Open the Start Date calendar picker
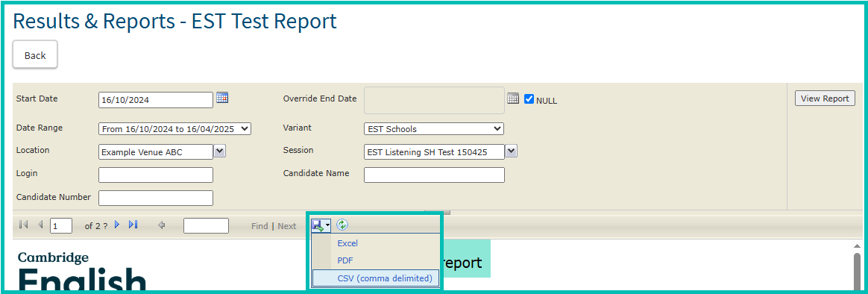The width and height of the screenshot is (868, 294). click(222, 98)
